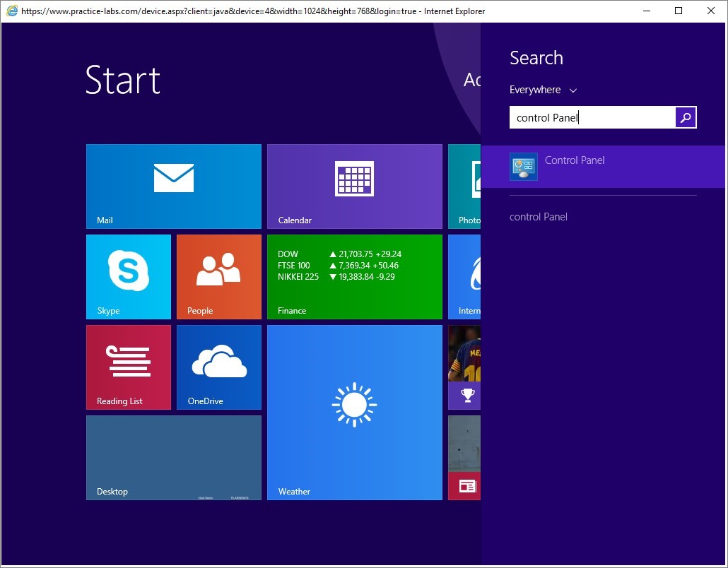
Task: Click the Desktop tile
Action: [x=173, y=458]
